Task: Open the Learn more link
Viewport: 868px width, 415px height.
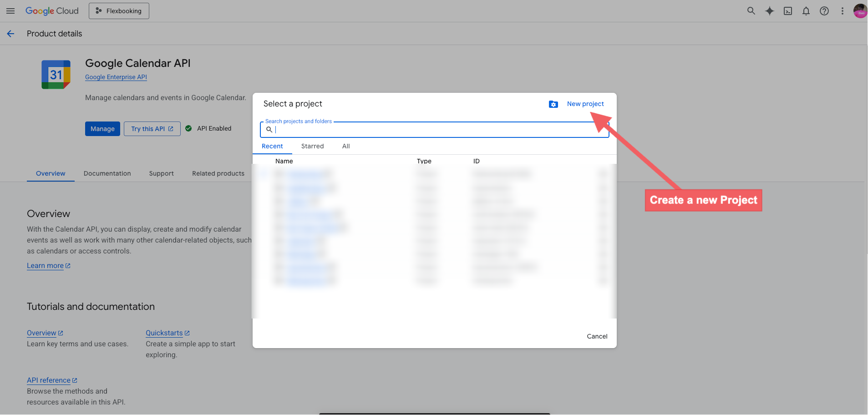Action: click(x=49, y=266)
